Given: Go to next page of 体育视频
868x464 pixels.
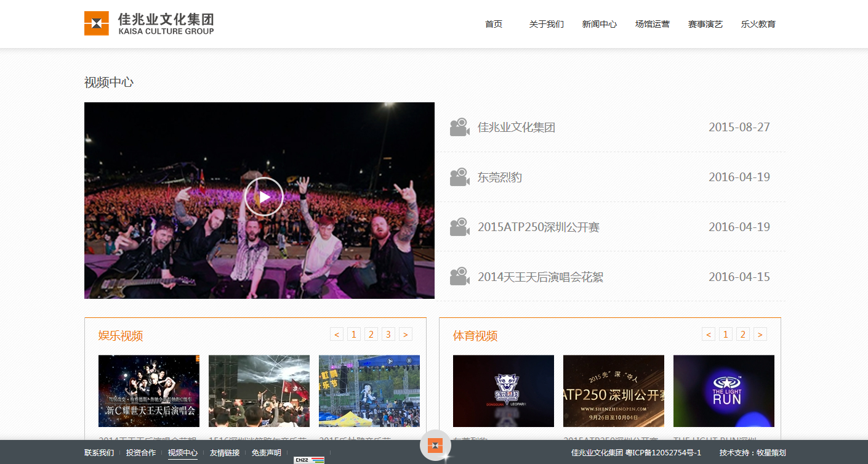Looking at the screenshot, I should 760,335.
